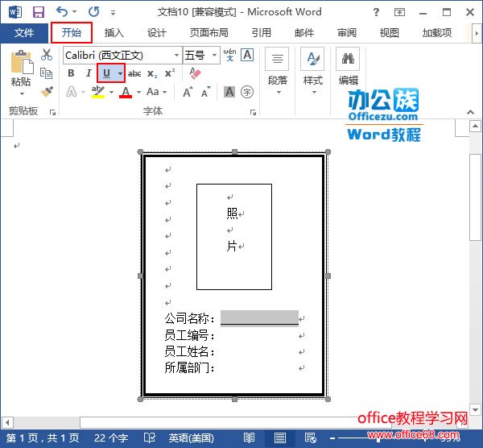Clear all formatting with the eraser icon

click(x=195, y=73)
